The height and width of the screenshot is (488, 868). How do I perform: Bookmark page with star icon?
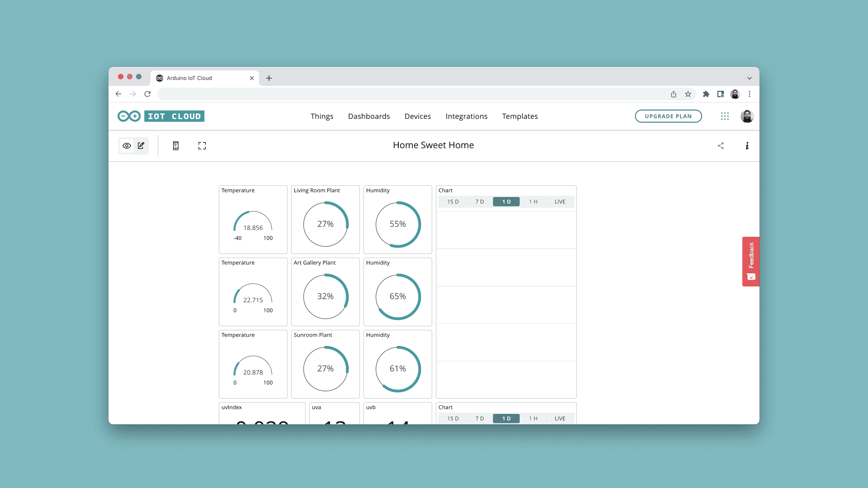[688, 94]
